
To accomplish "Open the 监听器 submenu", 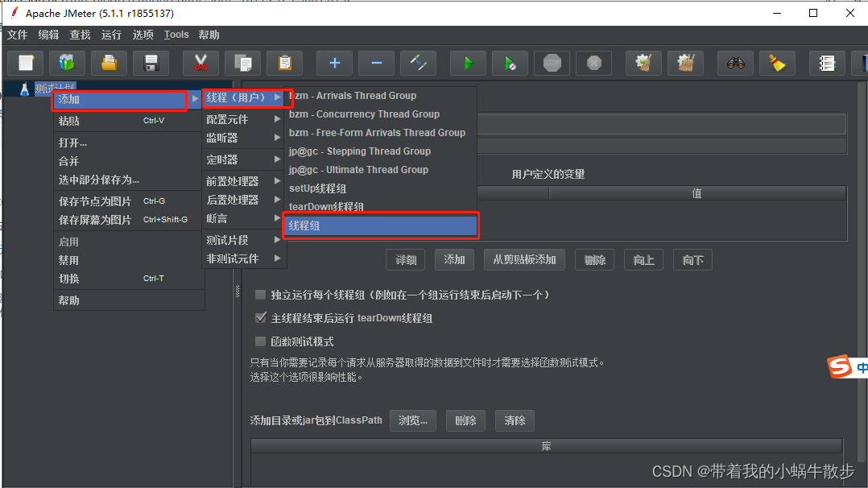I will [243, 138].
